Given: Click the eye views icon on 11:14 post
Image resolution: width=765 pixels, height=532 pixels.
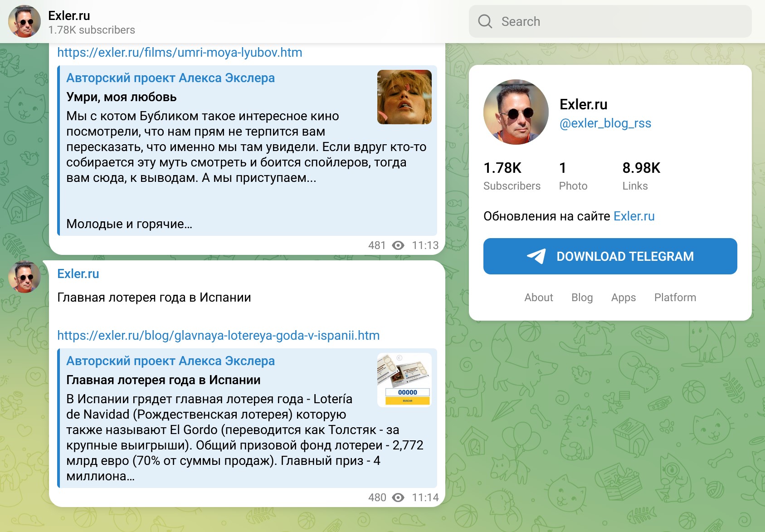Looking at the screenshot, I should pyautogui.click(x=398, y=498).
